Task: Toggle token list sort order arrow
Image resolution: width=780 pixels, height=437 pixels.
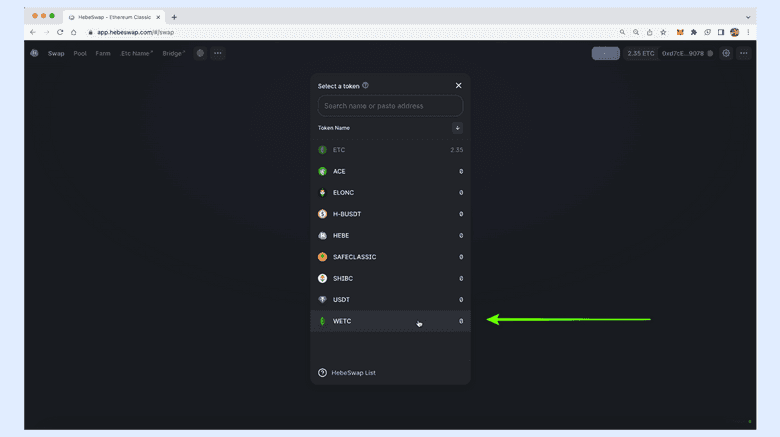Action: (457, 128)
